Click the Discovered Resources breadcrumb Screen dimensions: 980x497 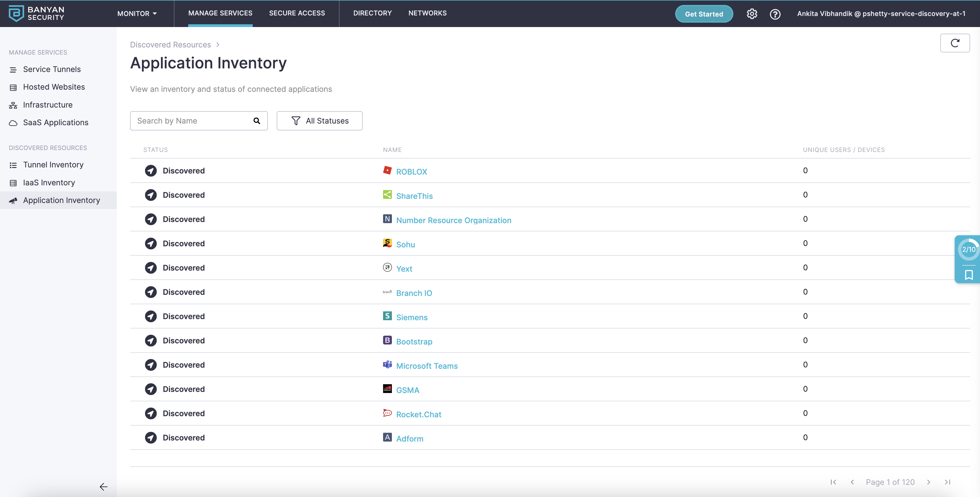point(170,45)
